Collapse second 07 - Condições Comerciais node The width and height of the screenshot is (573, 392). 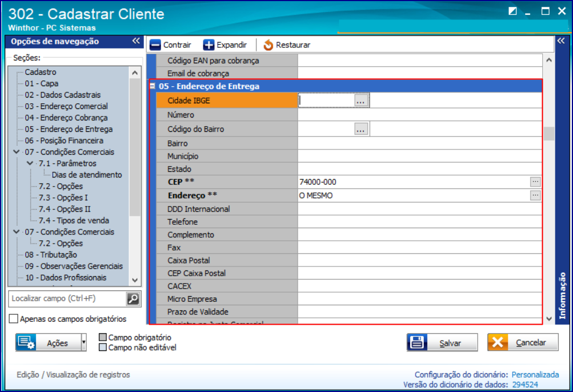pos(17,232)
